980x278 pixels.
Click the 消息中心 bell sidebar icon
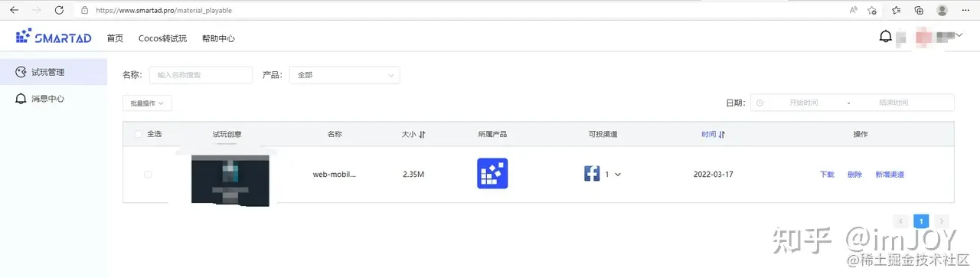[21, 99]
